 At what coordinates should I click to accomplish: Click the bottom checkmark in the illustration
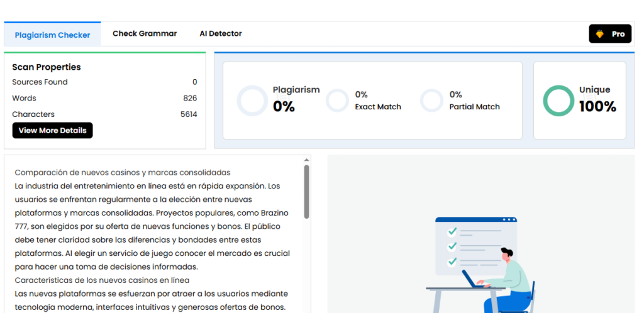point(452,261)
